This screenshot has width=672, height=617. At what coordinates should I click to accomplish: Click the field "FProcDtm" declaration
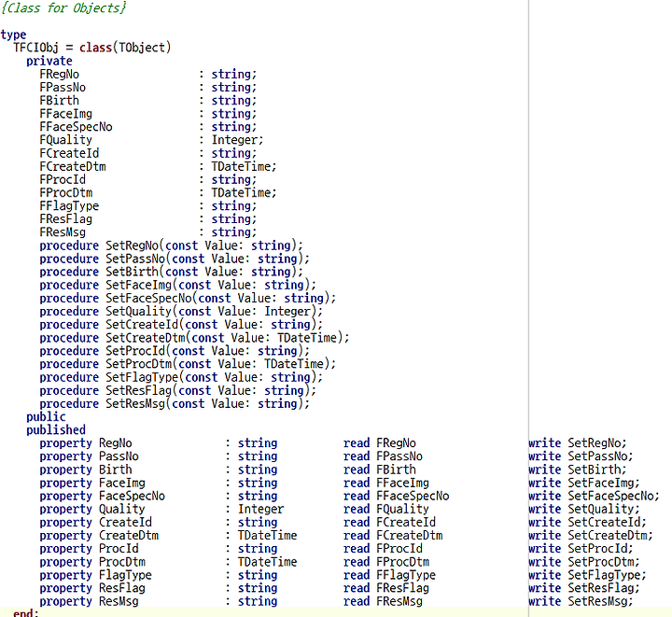pos(66,193)
